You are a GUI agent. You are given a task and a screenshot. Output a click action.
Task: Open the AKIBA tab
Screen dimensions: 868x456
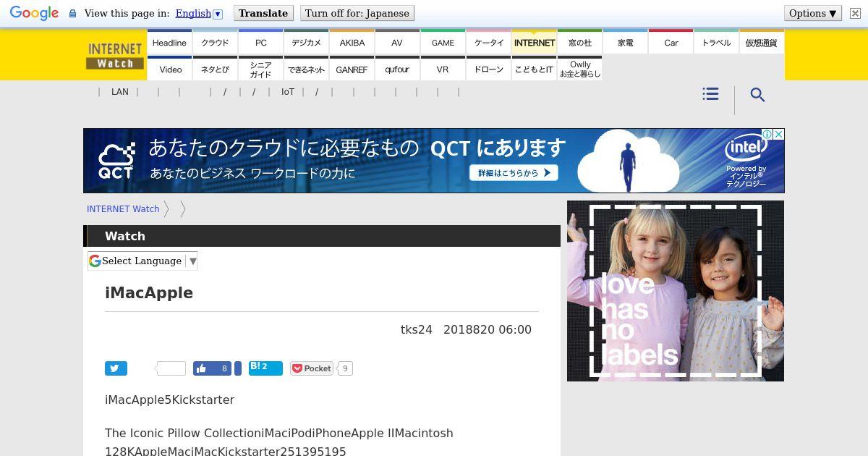(352, 42)
